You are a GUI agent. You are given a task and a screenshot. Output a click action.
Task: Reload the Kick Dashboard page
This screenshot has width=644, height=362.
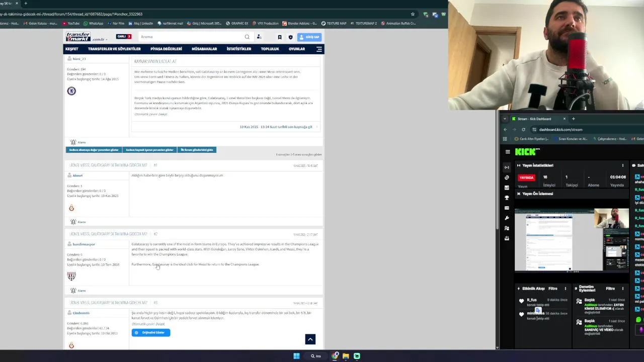pyautogui.click(x=523, y=129)
